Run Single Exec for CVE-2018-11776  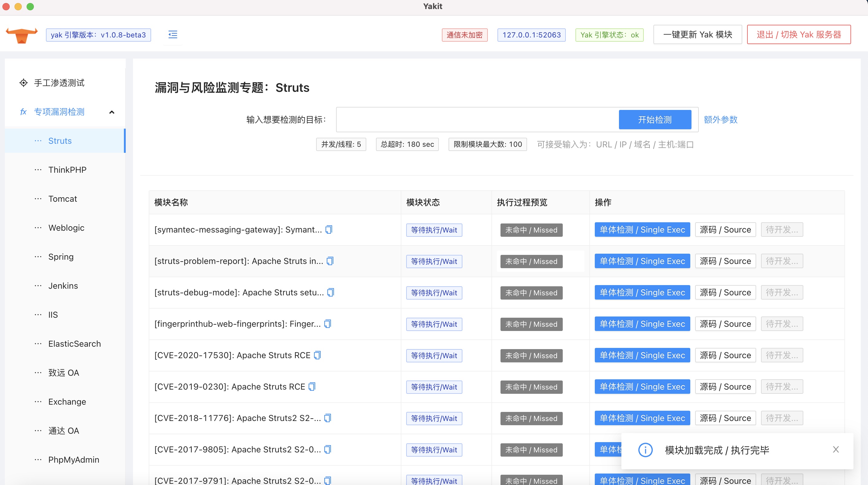click(x=642, y=418)
